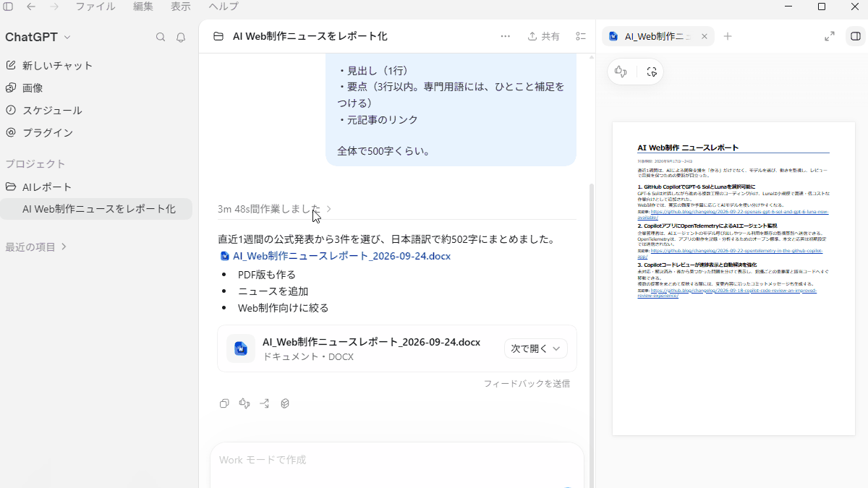Go forward with the right arrow
This screenshot has height=488, width=868.
54,7
